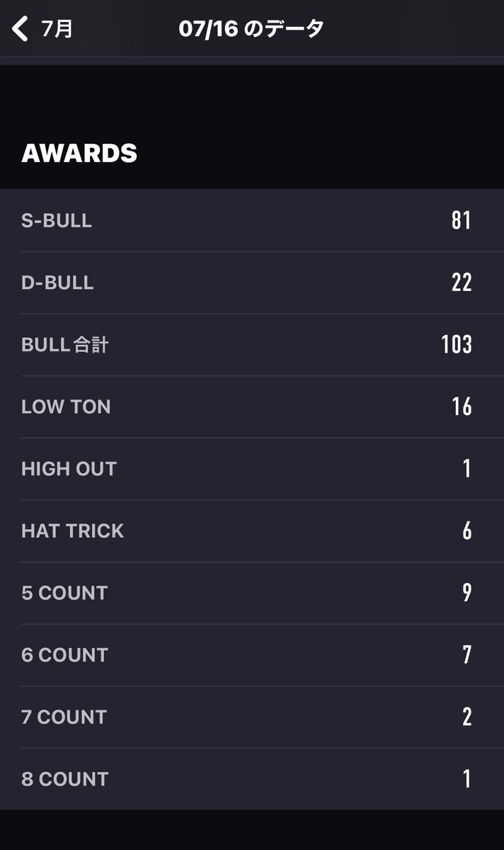
Task: Select the 5 COUNT row
Action: click(252, 593)
